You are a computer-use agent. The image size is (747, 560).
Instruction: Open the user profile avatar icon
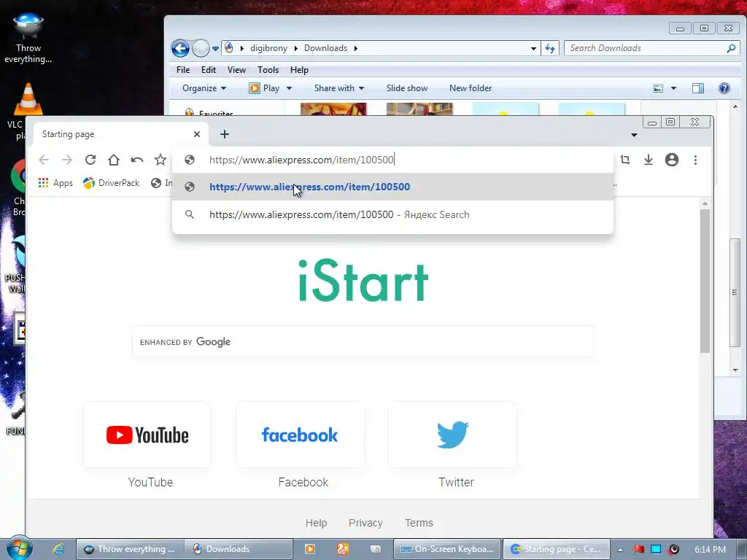tap(672, 160)
